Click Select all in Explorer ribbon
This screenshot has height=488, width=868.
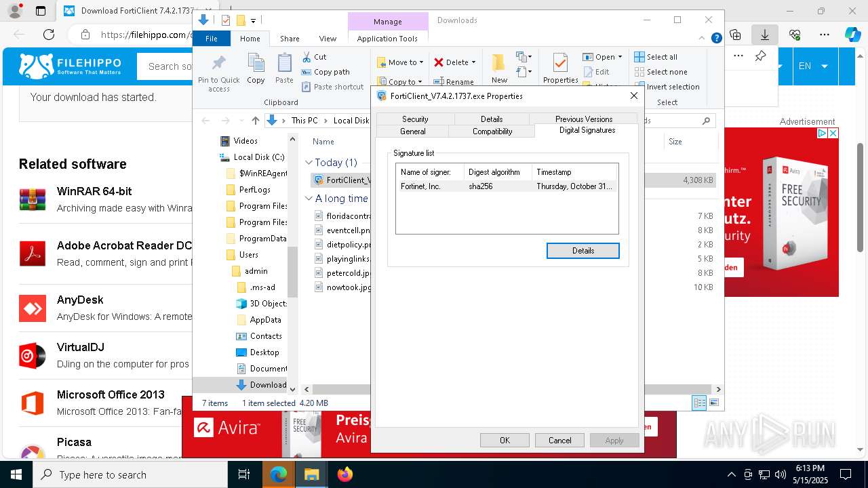656,57
